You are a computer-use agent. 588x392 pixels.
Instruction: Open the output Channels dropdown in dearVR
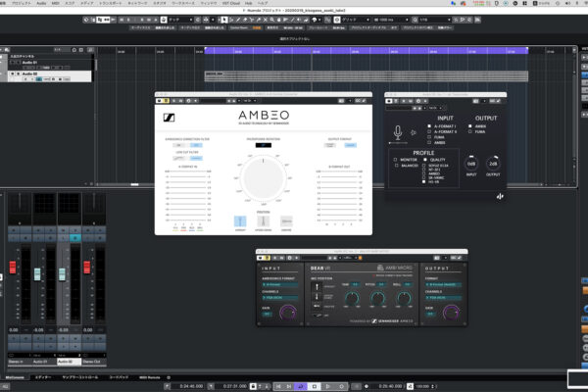point(443,298)
